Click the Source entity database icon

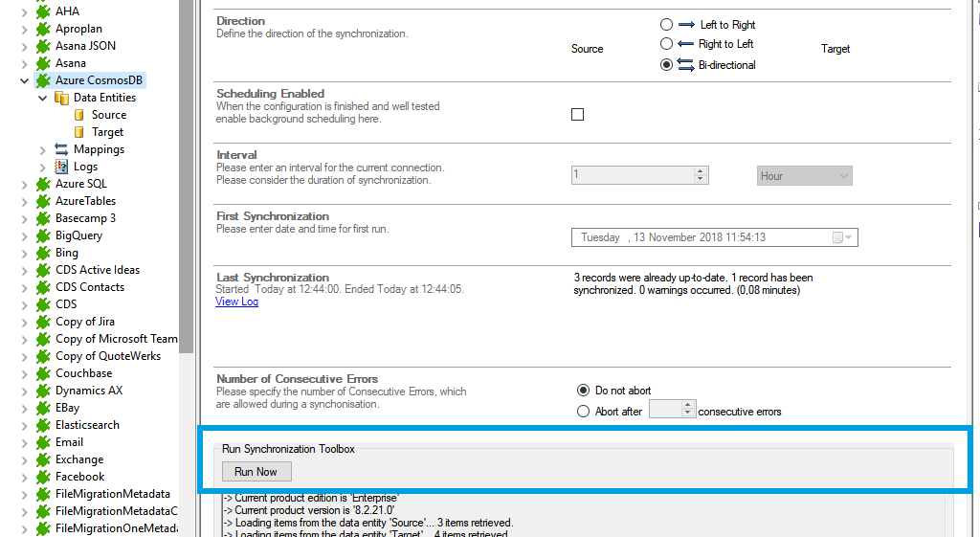pos(79,115)
